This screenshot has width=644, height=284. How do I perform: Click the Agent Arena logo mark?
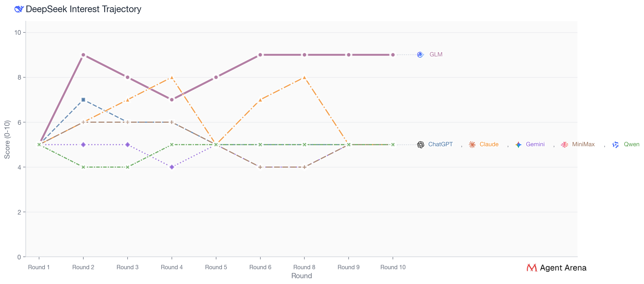click(532, 268)
